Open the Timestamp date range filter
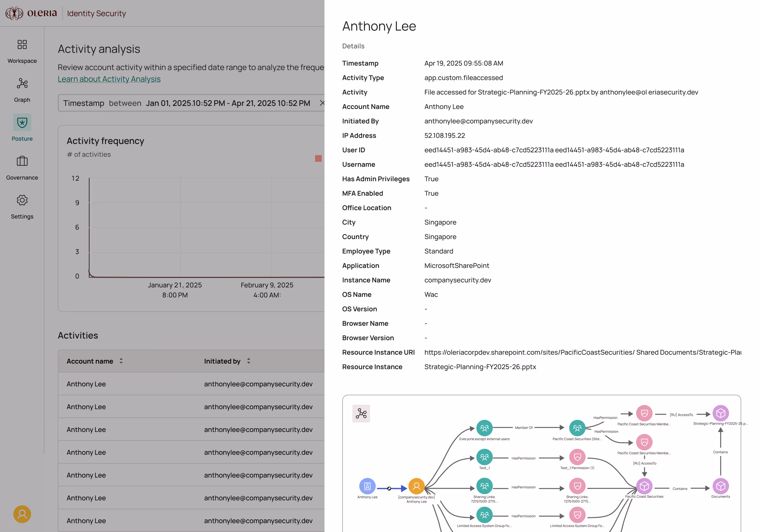 tap(187, 103)
